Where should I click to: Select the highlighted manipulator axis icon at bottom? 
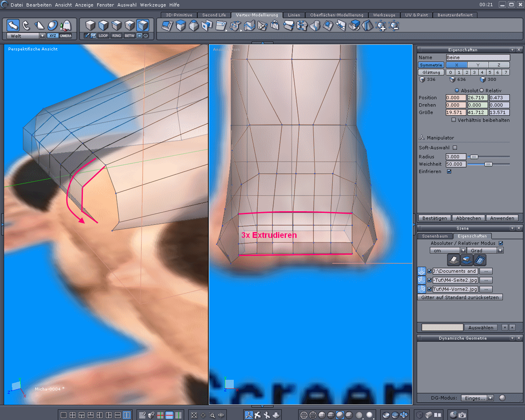click(249, 415)
